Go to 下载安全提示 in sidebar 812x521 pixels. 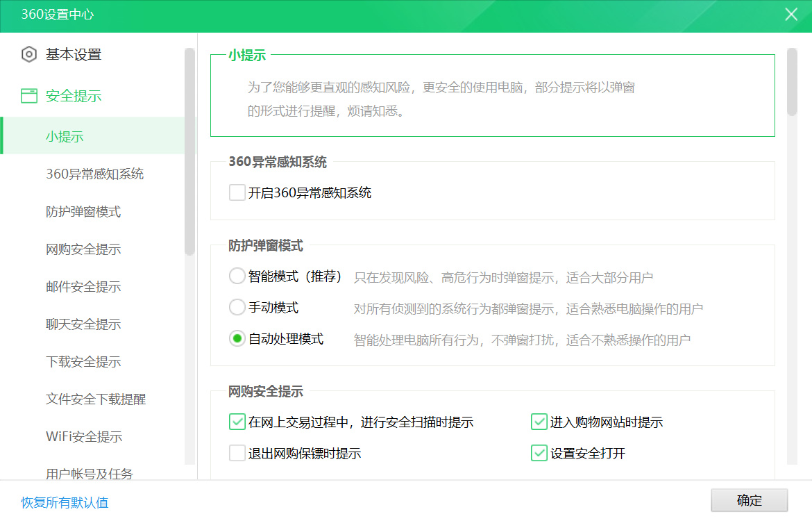[83, 361]
